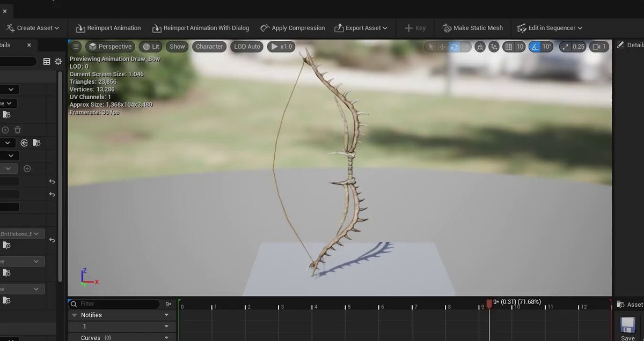Image resolution: width=644 pixels, height=341 pixels.
Task: Open the Show viewport menu
Action: pos(177,47)
